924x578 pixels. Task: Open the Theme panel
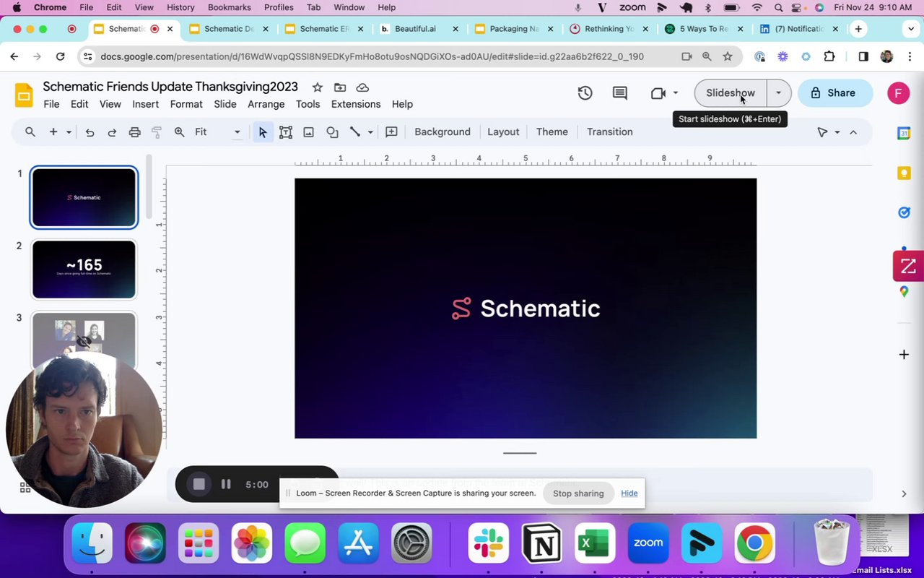[552, 131]
